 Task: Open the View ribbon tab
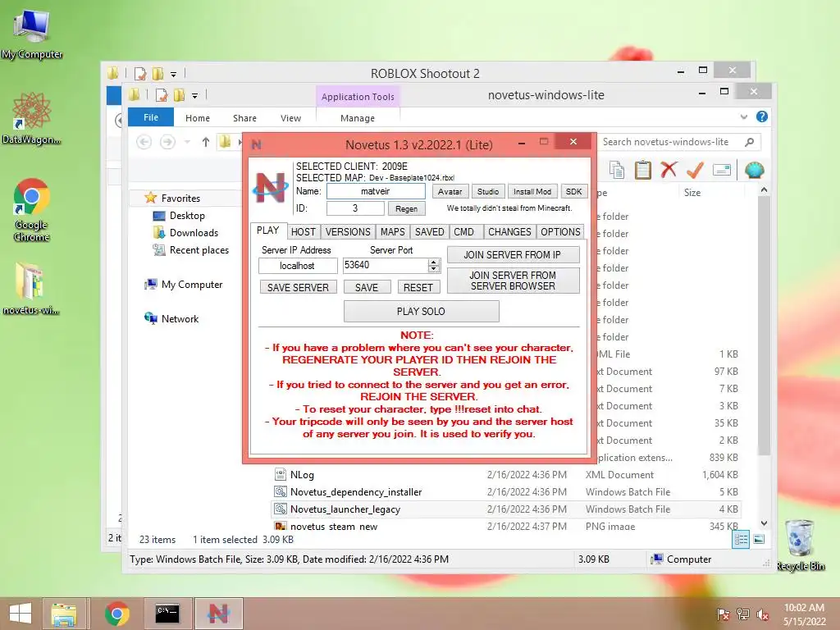pyautogui.click(x=291, y=118)
